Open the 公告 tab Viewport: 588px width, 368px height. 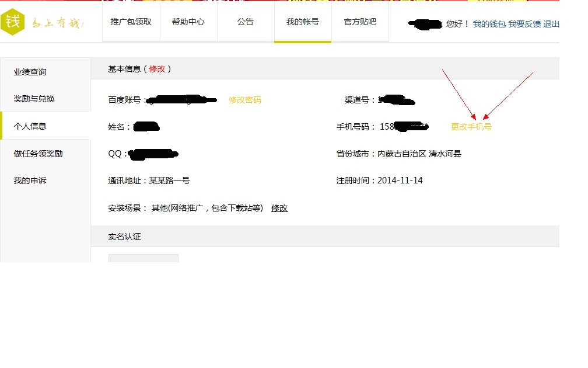pyautogui.click(x=246, y=22)
